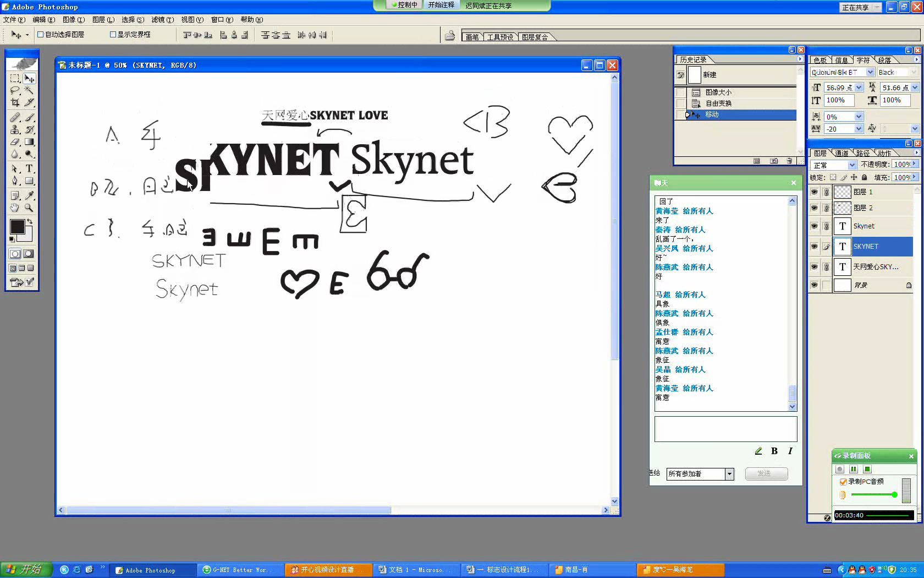
Task: Select the Type tool
Action: pos(29,168)
